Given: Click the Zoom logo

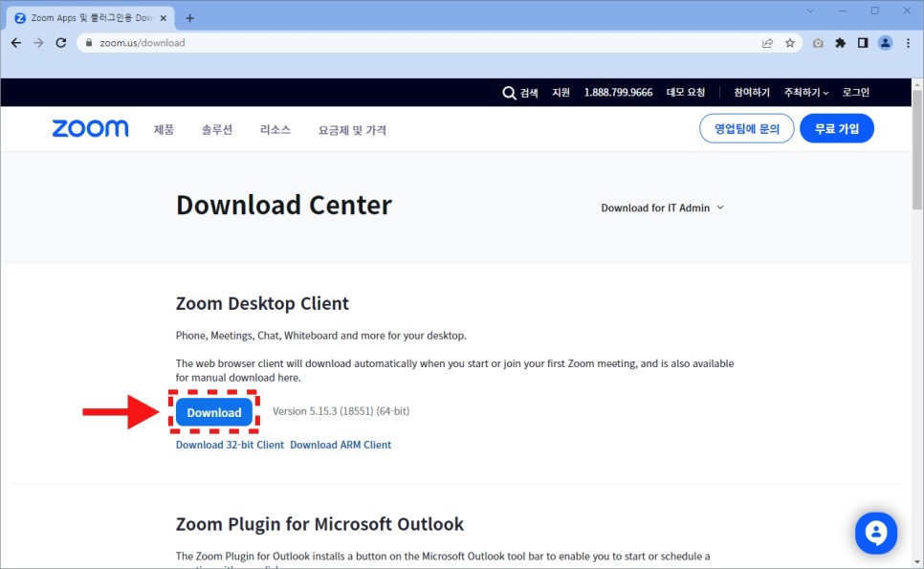Looking at the screenshot, I should click(x=90, y=128).
